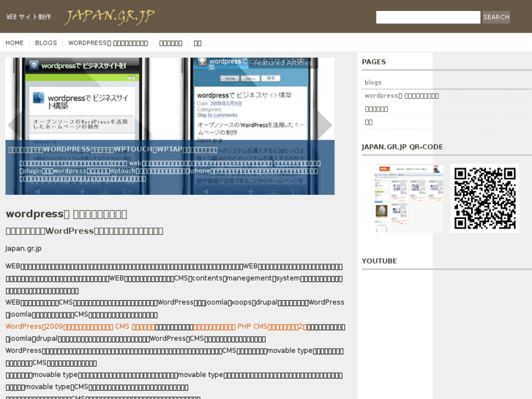Go to previous slide with left arrow
The height and width of the screenshot is (399, 532).
tap(13, 124)
